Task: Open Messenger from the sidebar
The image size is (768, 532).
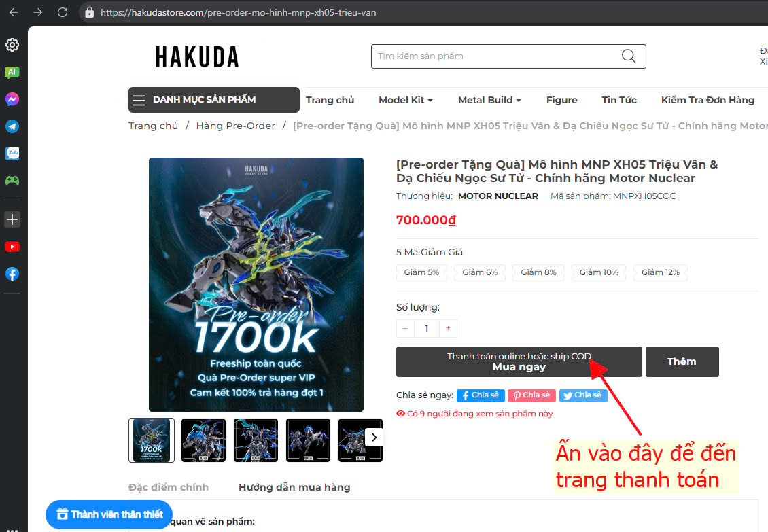Action: click(x=12, y=99)
